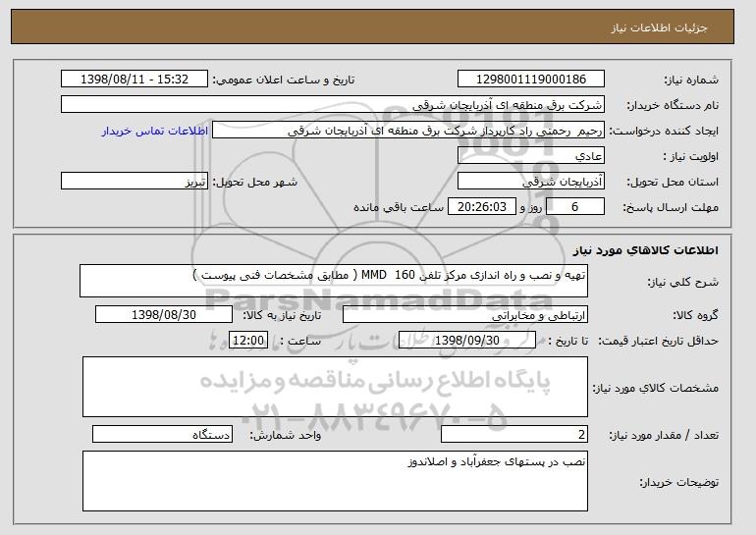Open the اطلاعات تماس خریدار link
756x535 pixels.
point(155,131)
